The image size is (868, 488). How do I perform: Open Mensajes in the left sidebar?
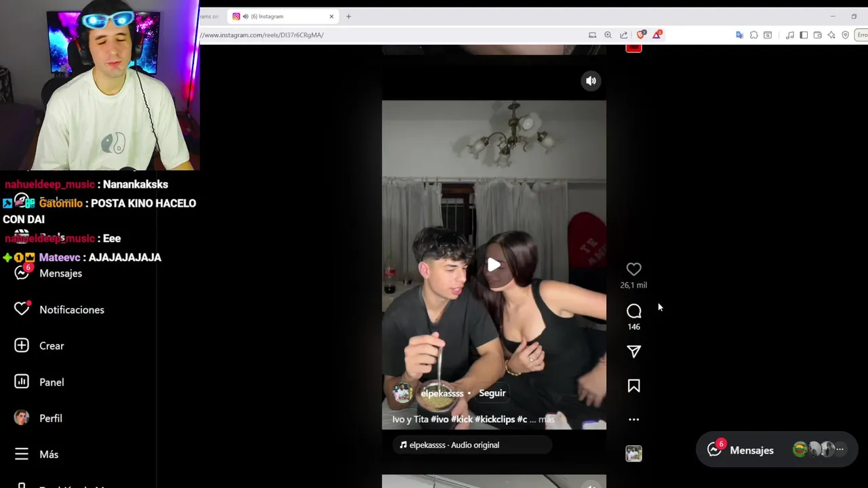(x=60, y=273)
